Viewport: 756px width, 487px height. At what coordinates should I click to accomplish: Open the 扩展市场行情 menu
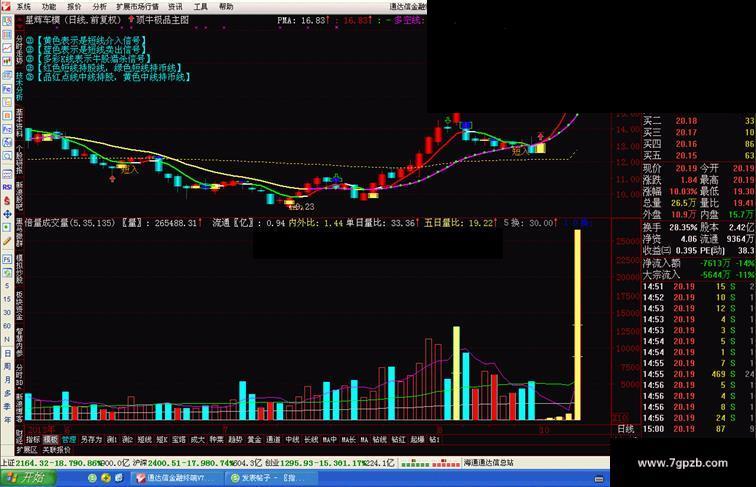coord(137,6)
